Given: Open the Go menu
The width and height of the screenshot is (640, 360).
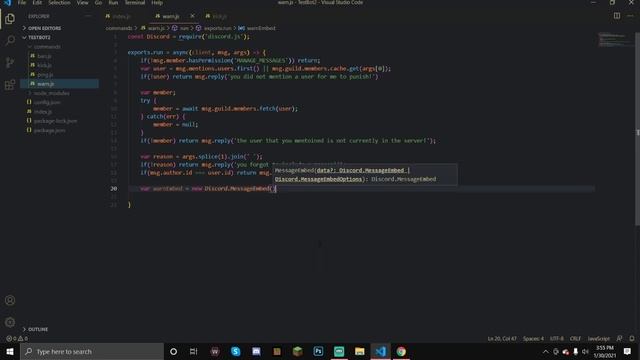Looking at the screenshot, I should coord(98,2).
